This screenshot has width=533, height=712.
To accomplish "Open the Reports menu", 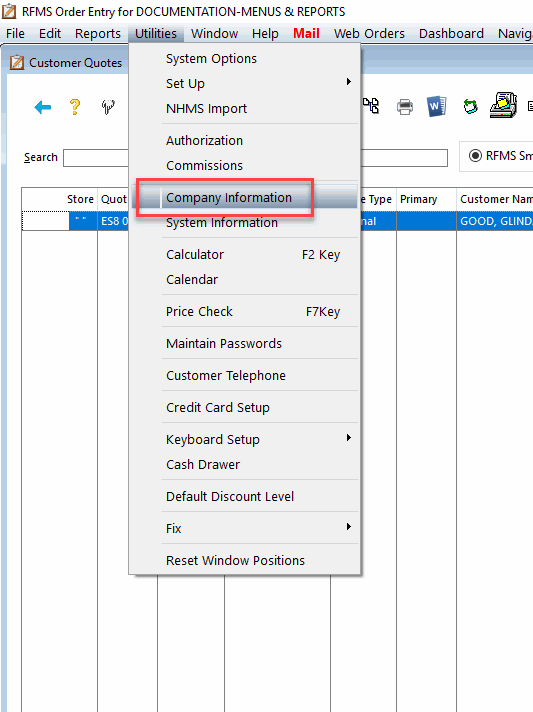I will click(98, 34).
